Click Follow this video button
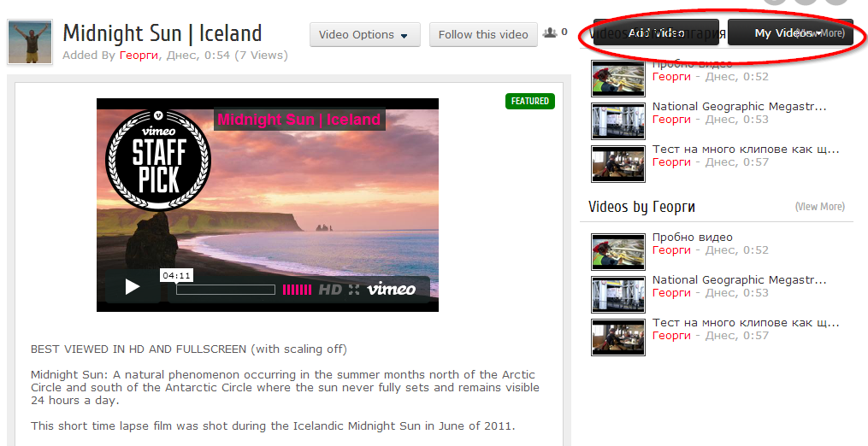Image resolution: width=868 pixels, height=446 pixels. click(483, 35)
